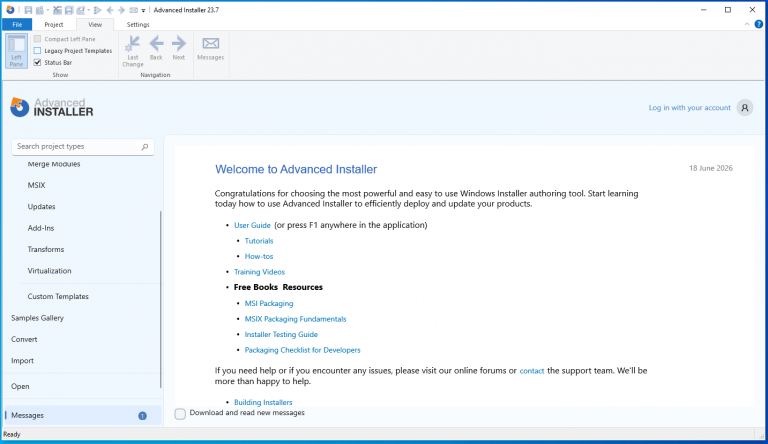
Task: Click the quick access Forward arrow
Action: (x=121, y=10)
